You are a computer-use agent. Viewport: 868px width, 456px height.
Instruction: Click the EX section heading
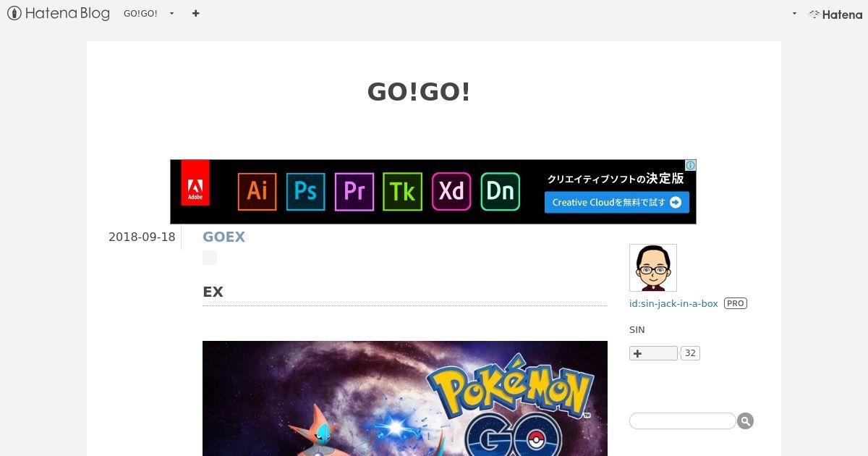[x=213, y=292]
